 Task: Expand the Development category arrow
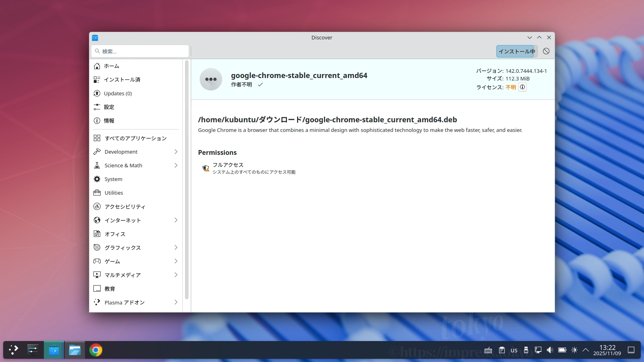click(x=176, y=152)
